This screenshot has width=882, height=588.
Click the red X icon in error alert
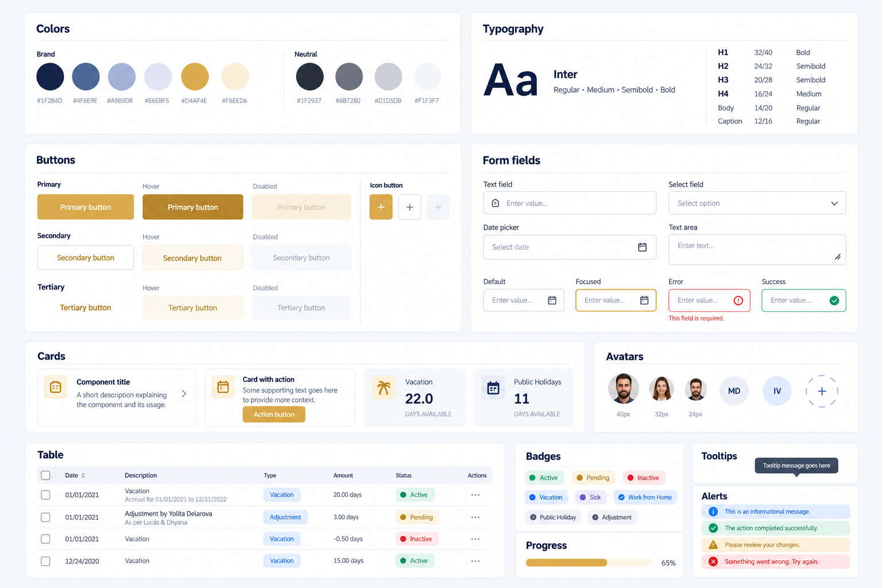pos(713,562)
